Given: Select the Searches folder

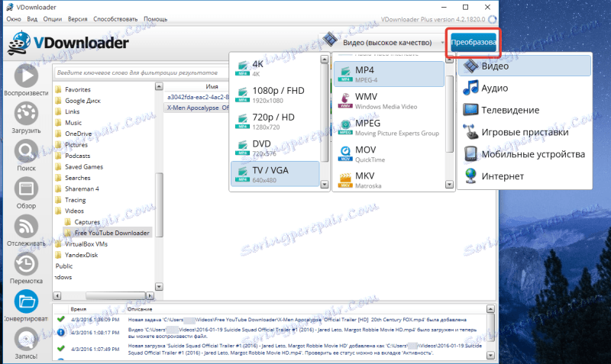Looking at the screenshot, I should tap(78, 178).
